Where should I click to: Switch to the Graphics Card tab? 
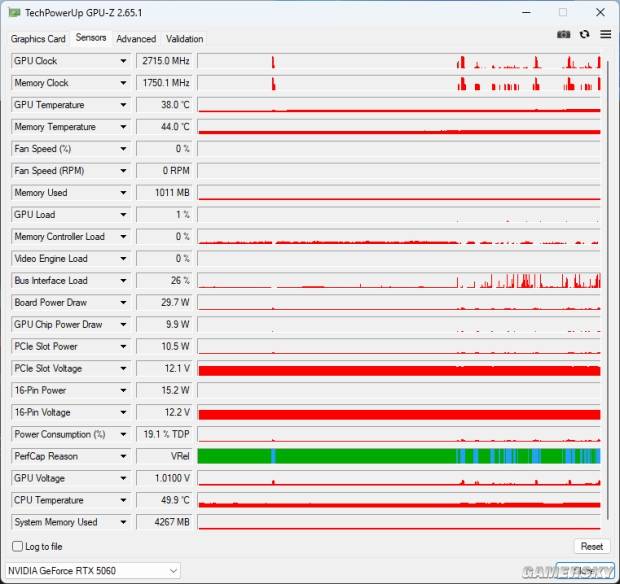click(38, 39)
